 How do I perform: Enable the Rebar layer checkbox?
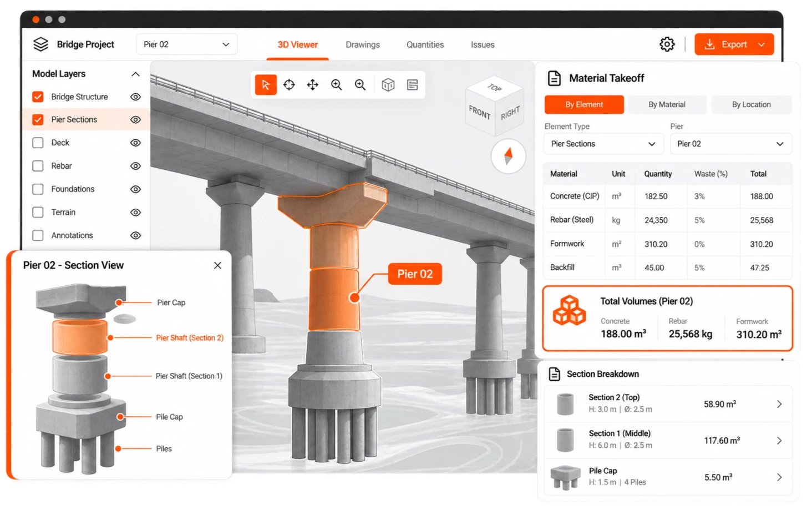pos(38,166)
